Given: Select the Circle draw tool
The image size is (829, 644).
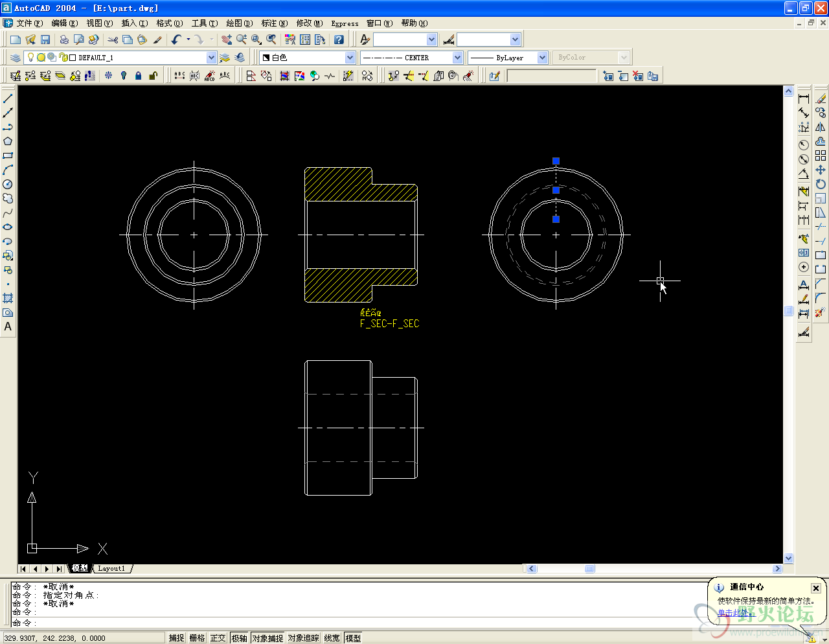Looking at the screenshot, I should 8,184.
